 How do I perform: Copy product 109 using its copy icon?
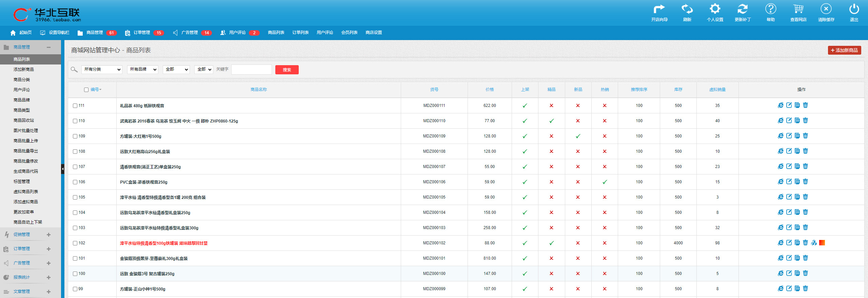[797, 136]
